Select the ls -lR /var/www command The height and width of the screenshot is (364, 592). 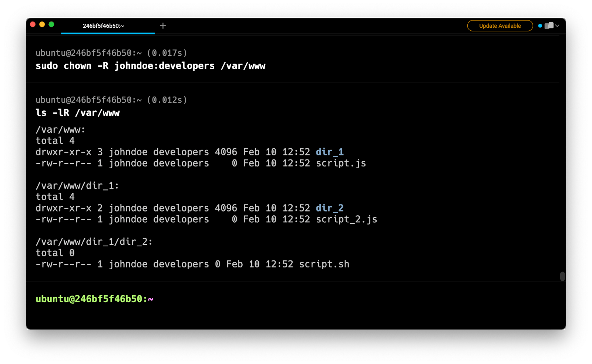78,113
